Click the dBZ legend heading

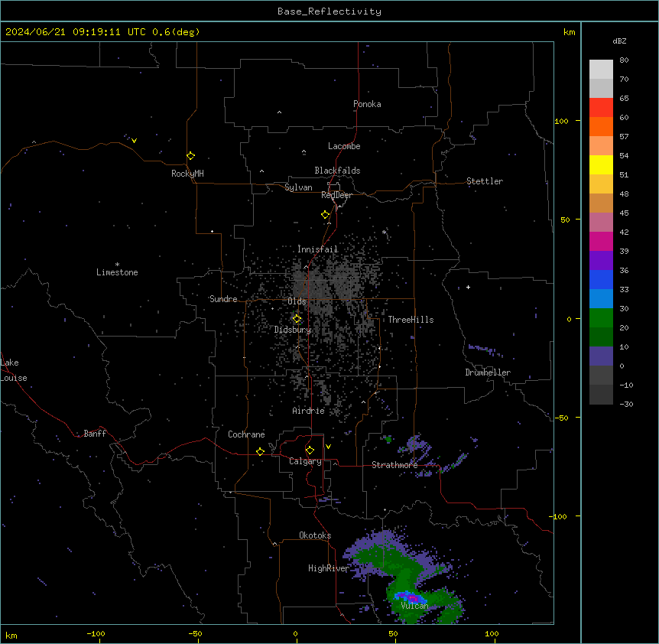619,41
